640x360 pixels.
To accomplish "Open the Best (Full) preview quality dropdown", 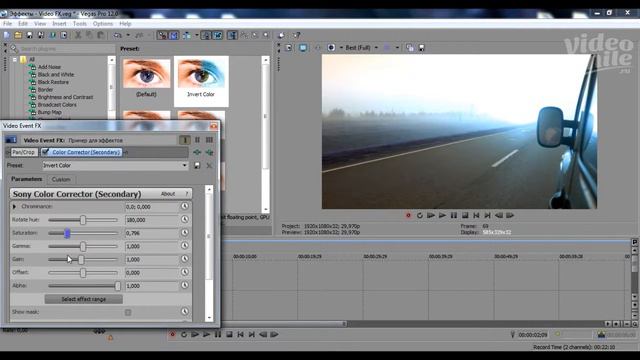I will point(376,48).
